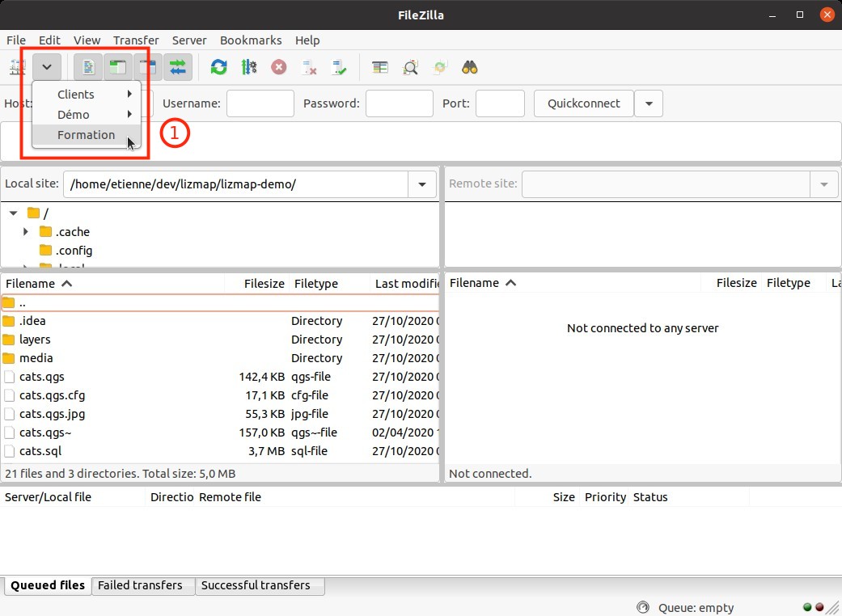Focus the Port input field
The image size is (842, 616).
(x=500, y=103)
